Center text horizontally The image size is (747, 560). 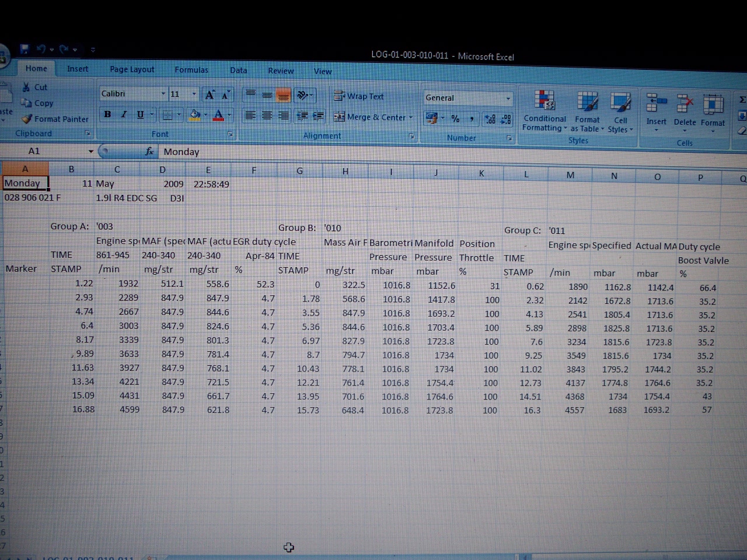(267, 116)
